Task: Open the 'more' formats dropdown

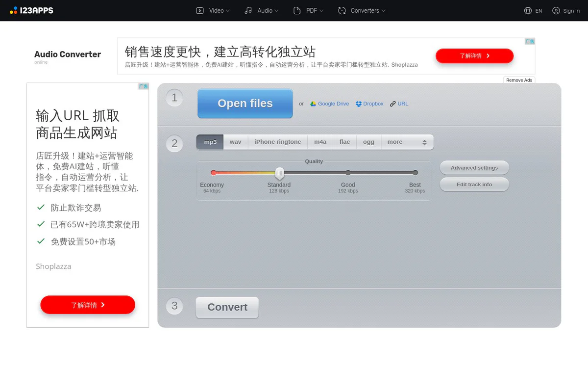Action: tap(407, 142)
